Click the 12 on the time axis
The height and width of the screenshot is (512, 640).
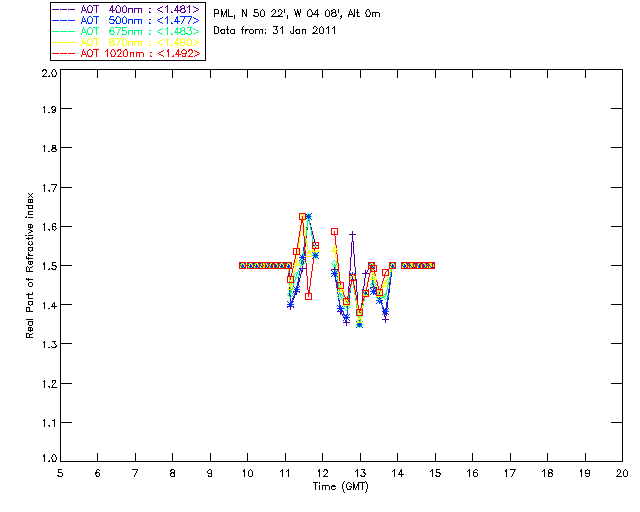322,473
